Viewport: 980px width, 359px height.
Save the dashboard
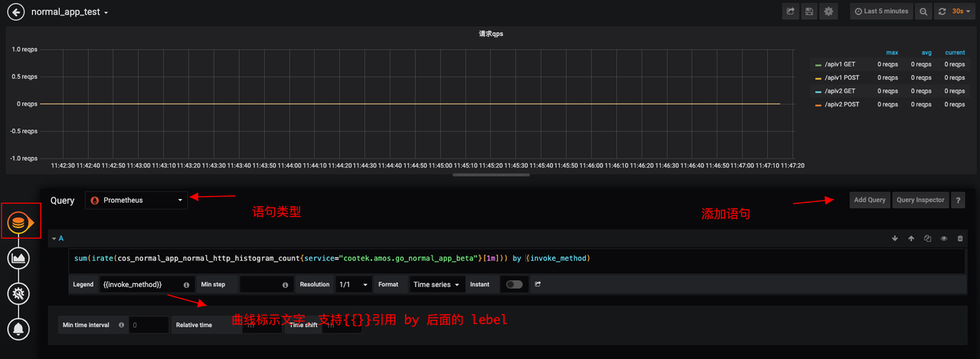tap(809, 11)
